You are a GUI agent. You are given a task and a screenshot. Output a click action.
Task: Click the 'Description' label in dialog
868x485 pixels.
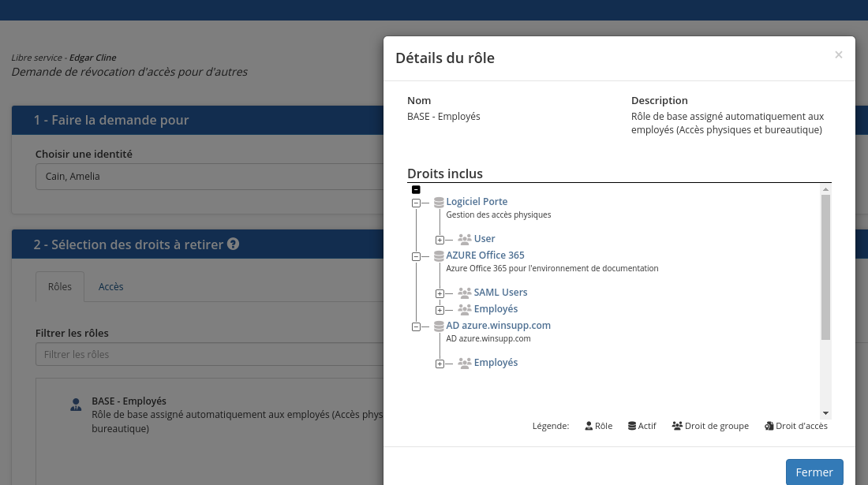660,101
